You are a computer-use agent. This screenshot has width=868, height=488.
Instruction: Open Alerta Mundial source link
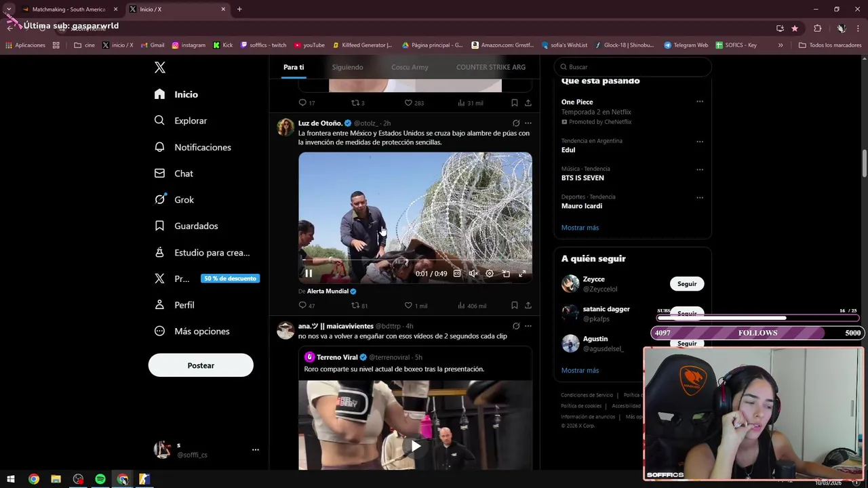point(331,291)
